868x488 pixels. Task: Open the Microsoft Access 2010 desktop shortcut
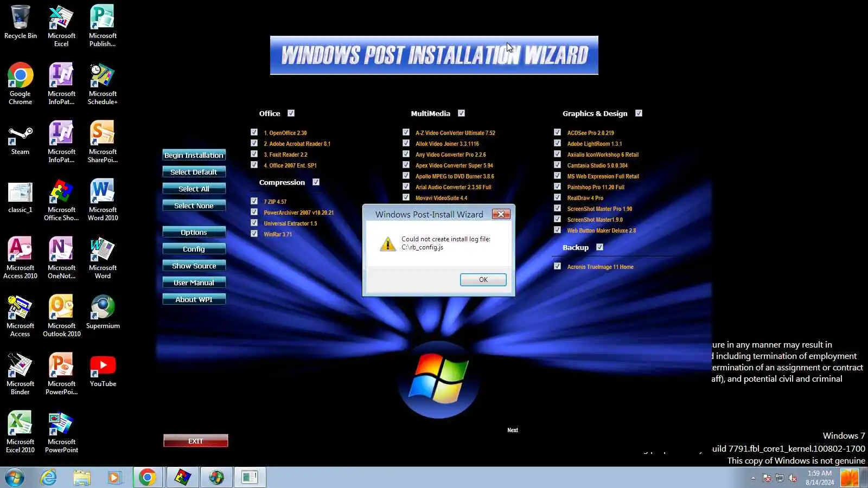click(x=21, y=258)
